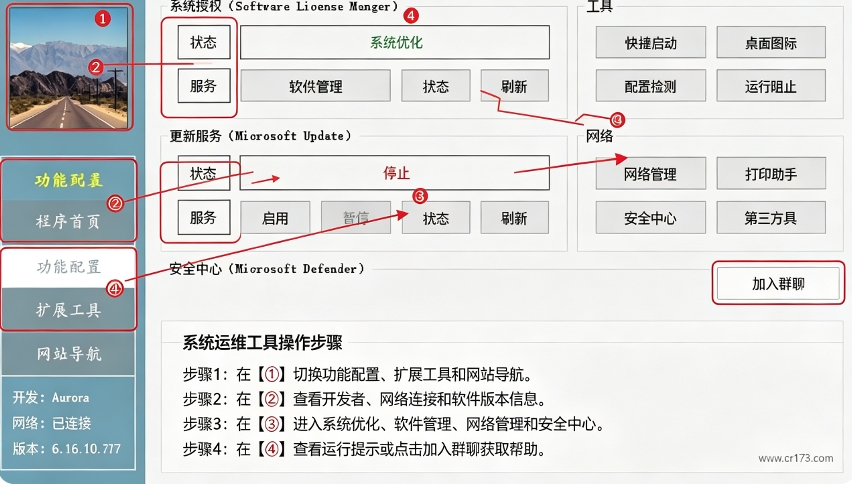The width and height of the screenshot is (852, 484).
Task: Click the 步骤3 instruction line
Action: 394,424
